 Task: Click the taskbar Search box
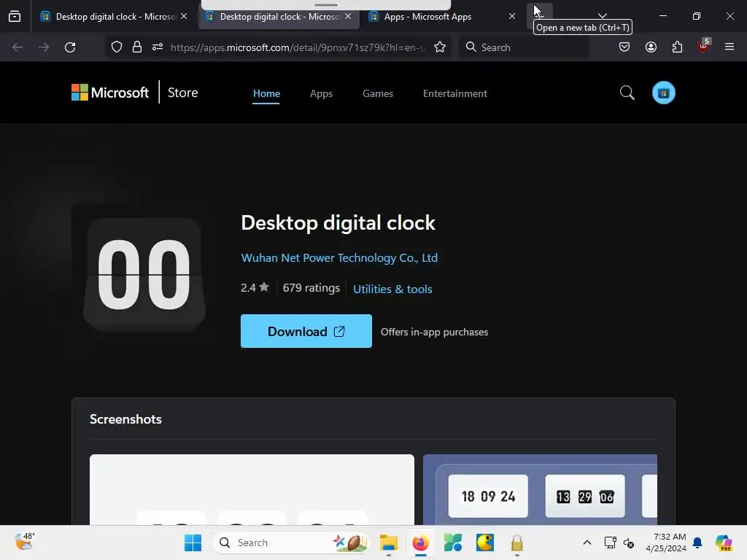point(291,542)
